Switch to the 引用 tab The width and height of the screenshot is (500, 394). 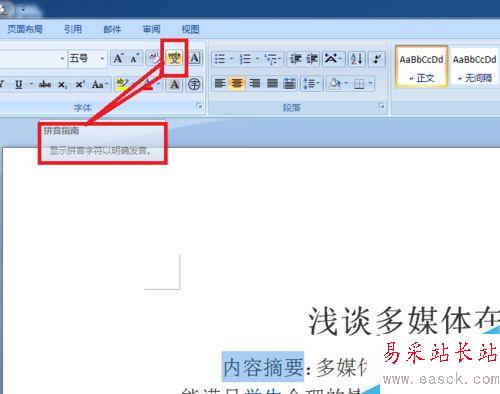(73, 29)
